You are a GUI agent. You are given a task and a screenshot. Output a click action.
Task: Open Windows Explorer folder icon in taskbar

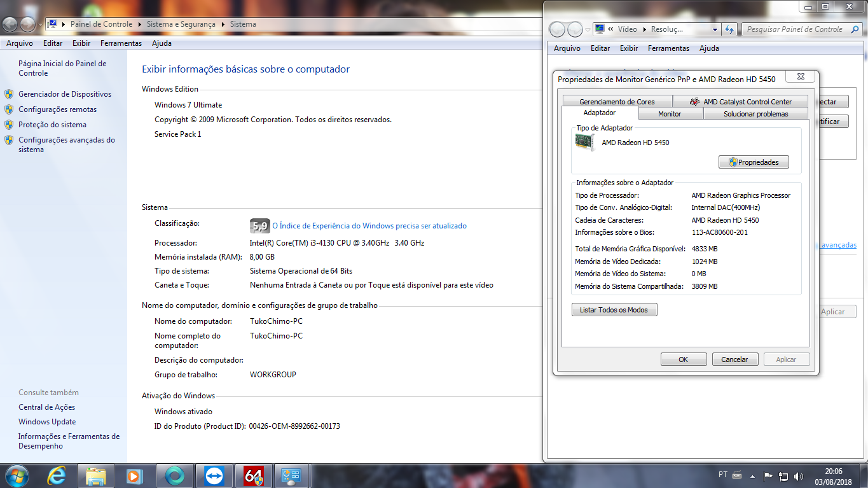tap(96, 476)
